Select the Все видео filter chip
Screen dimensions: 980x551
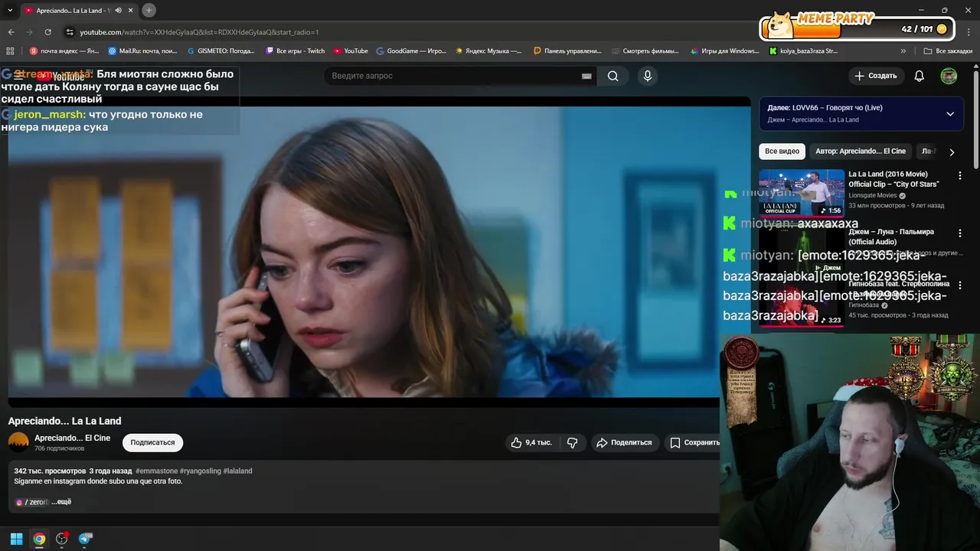tap(782, 152)
